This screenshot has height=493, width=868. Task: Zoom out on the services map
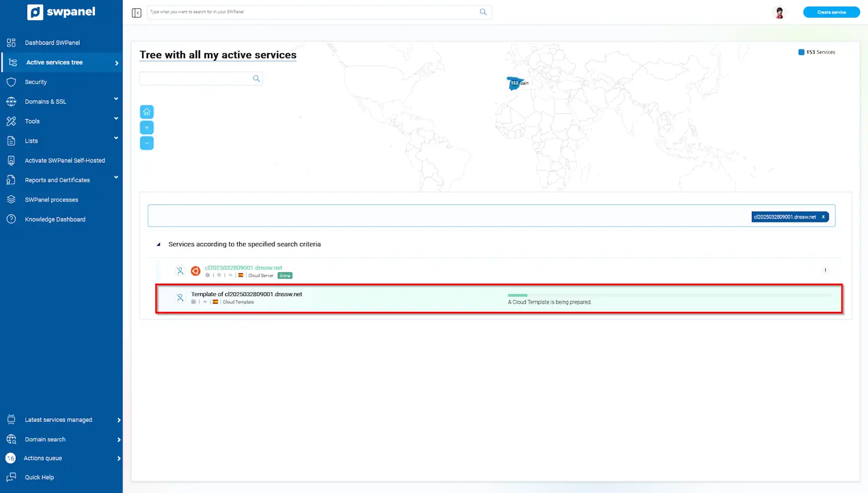(x=146, y=143)
